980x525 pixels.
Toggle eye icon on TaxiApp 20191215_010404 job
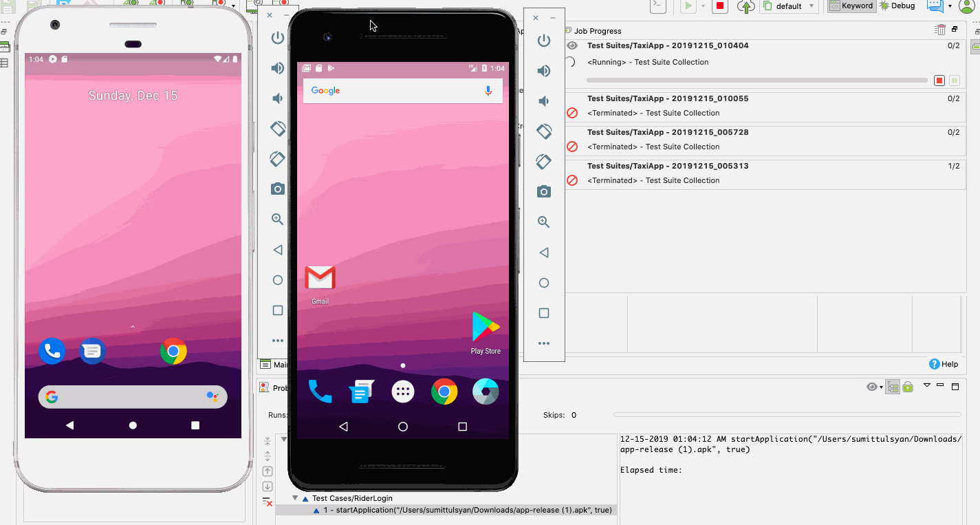pyautogui.click(x=571, y=45)
